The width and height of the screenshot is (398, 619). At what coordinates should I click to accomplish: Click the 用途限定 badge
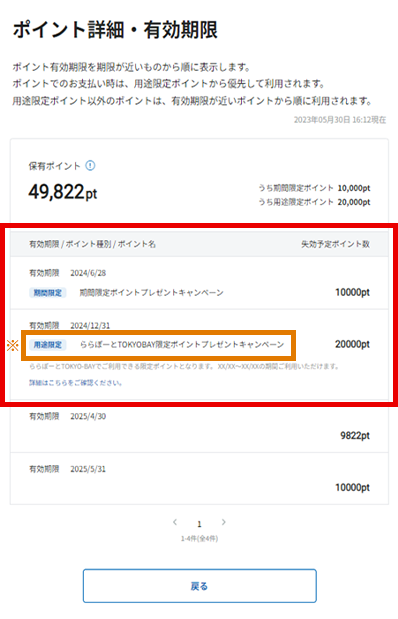[48, 345]
